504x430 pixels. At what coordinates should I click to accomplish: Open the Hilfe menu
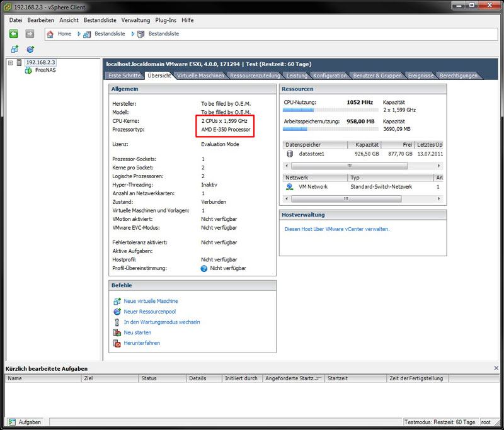click(187, 20)
